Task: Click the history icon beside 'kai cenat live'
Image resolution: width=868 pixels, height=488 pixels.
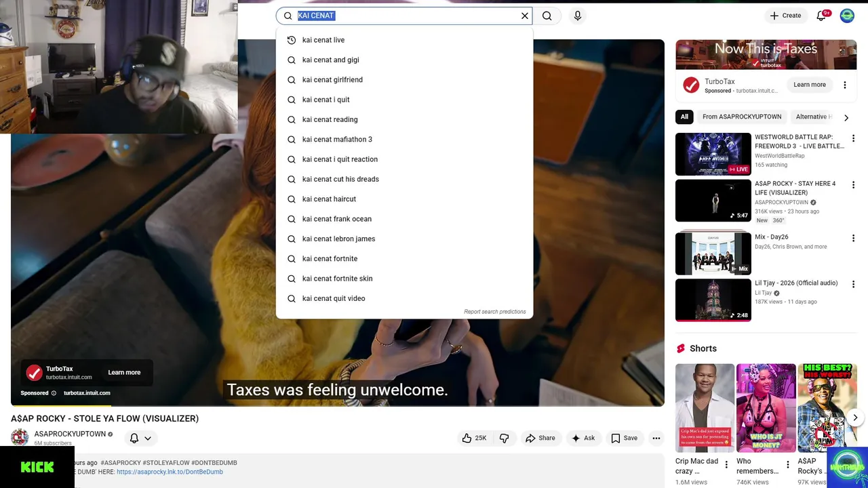Action: [292, 40]
